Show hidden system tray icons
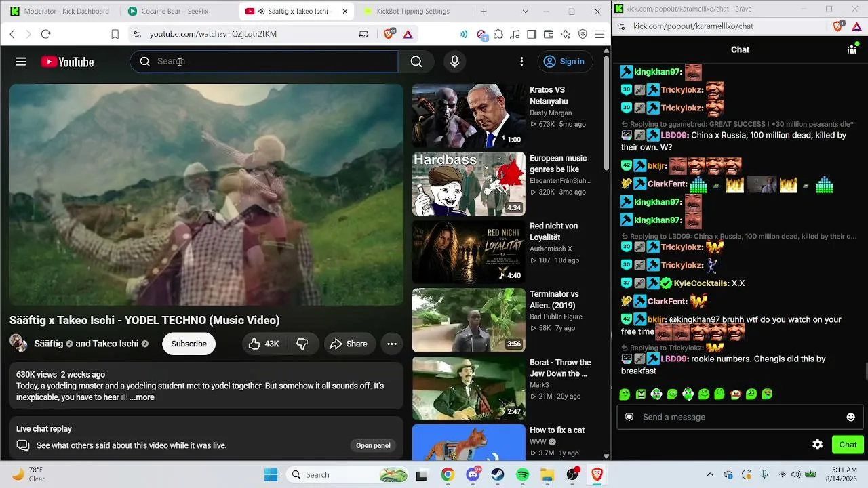Image resolution: width=868 pixels, height=488 pixels. (x=710, y=474)
